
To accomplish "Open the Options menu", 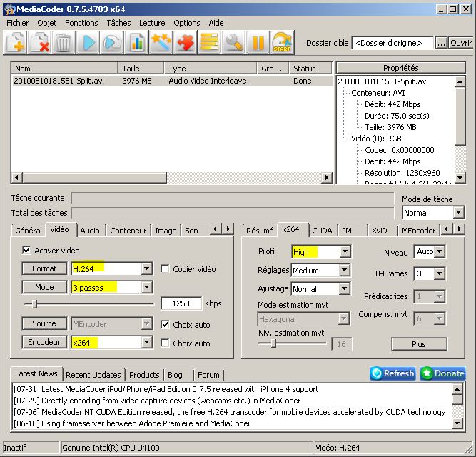I will pyautogui.click(x=187, y=23).
